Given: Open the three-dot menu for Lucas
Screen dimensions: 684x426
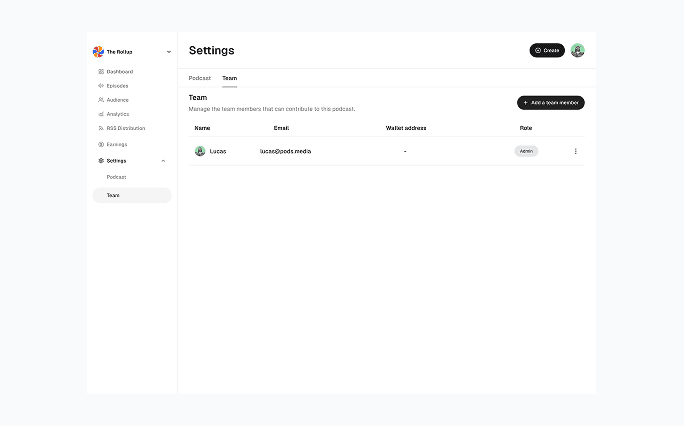Looking at the screenshot, I should point(575,151).
